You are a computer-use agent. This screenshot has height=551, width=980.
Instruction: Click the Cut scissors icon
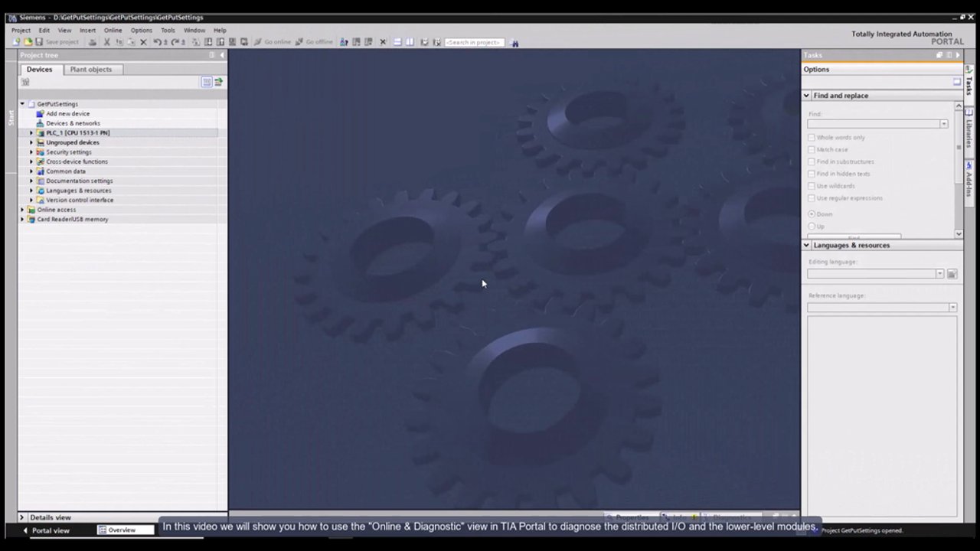point(107,42)
